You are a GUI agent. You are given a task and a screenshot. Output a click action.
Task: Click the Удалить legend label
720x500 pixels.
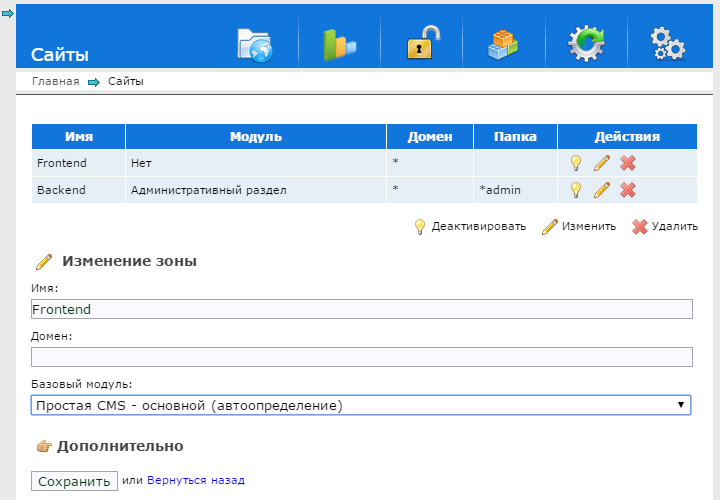point(675,226)
